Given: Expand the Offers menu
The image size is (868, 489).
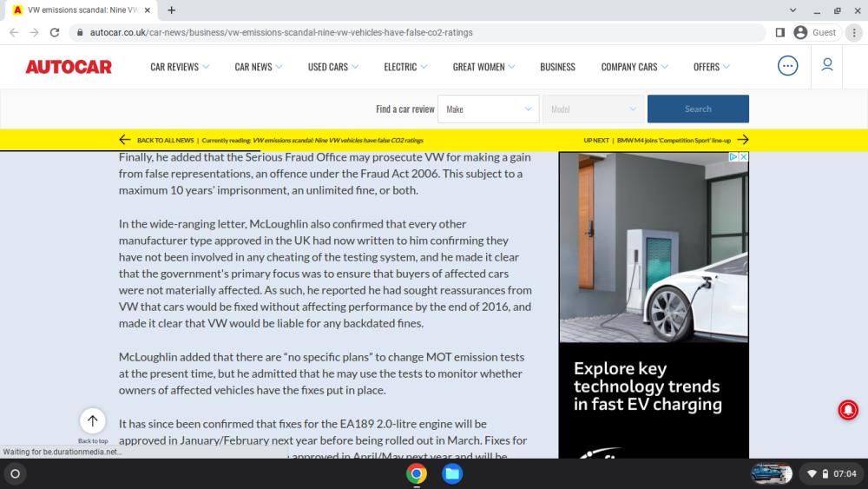Looking at the screenshot, I should [x=712, y=67].
